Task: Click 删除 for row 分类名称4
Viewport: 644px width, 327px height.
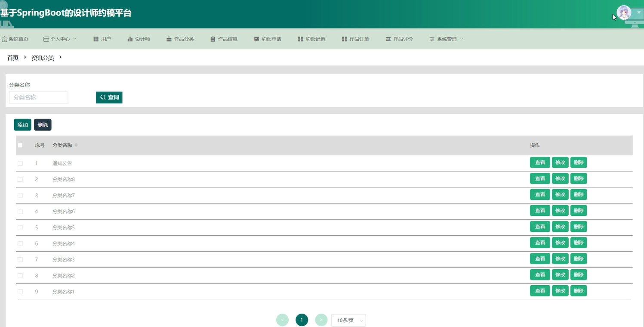Action: [579, 243]
